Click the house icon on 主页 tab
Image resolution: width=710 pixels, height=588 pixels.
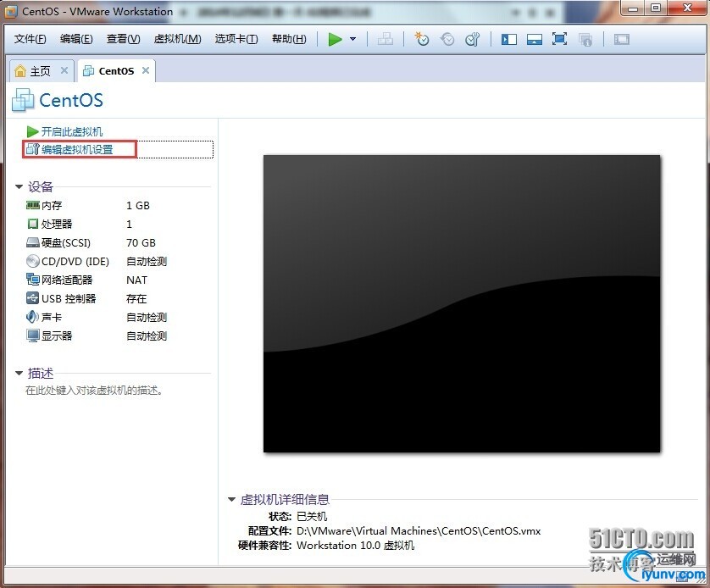point(20,70)
